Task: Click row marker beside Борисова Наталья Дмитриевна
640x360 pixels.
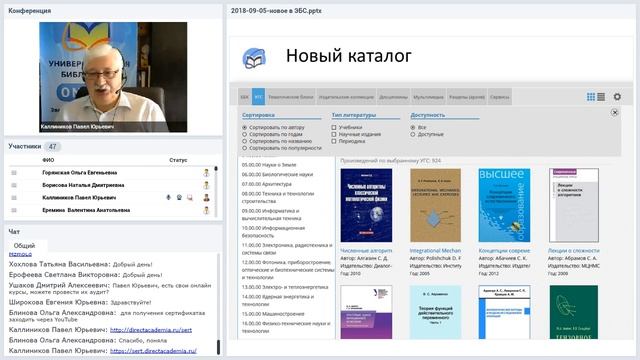Action: (14, 185)
